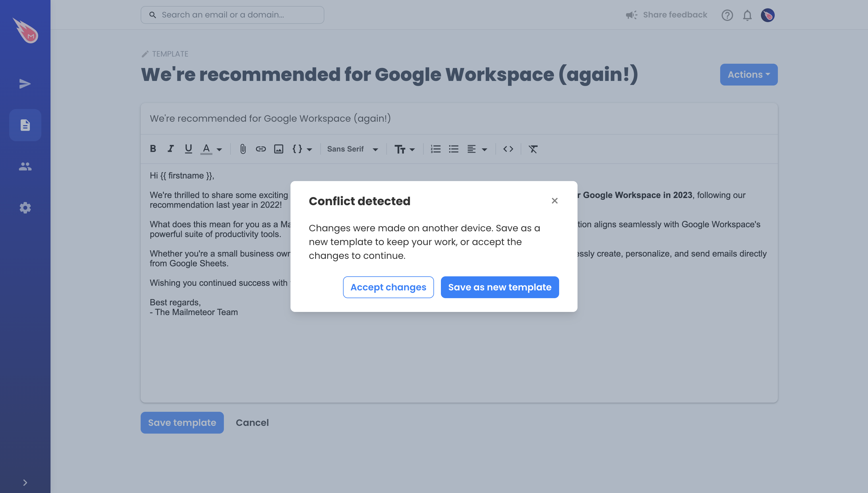Click the "Conflict detected" dialog heading
Viewport: 868px width, 493px height.
tap(359, 201)
